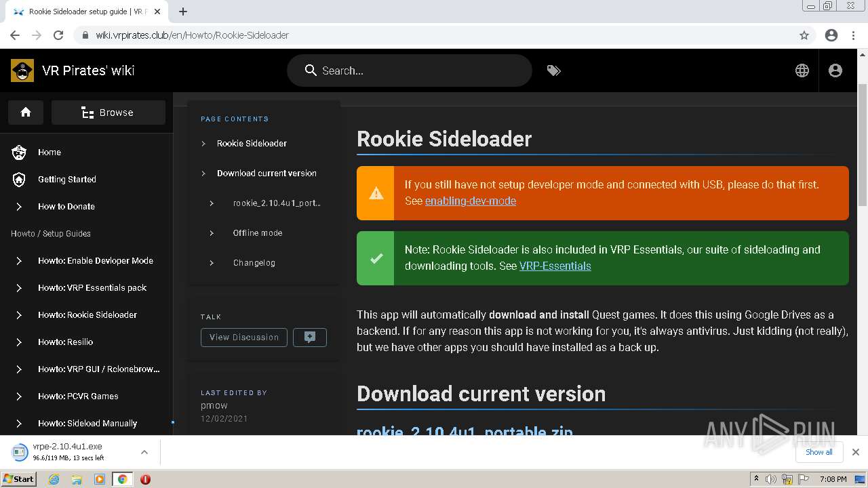Follow the VRP-Essentials link

555,266
